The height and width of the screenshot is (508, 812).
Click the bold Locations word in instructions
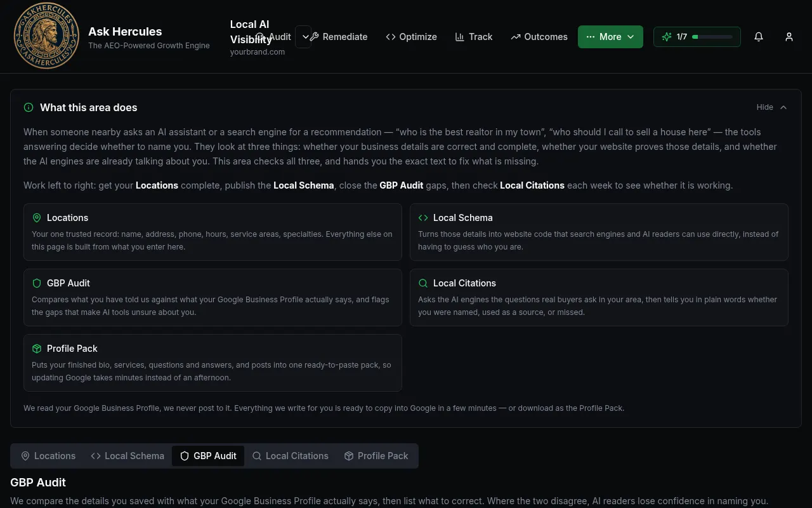coord(157,185)
